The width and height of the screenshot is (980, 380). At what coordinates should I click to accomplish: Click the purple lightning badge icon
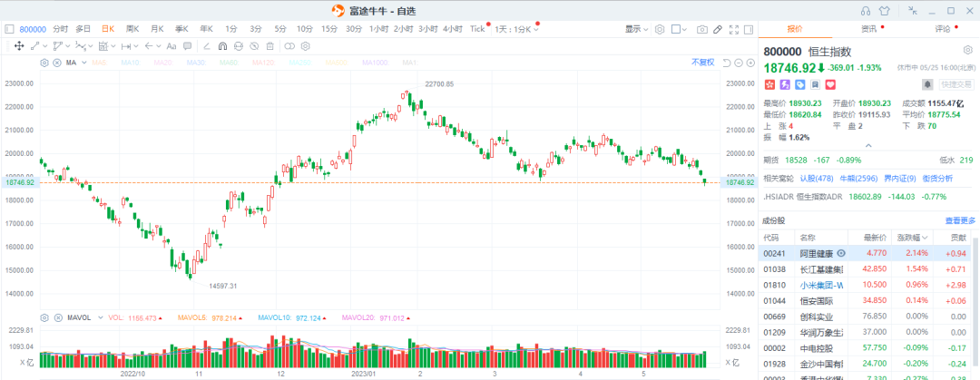[785, 84]
